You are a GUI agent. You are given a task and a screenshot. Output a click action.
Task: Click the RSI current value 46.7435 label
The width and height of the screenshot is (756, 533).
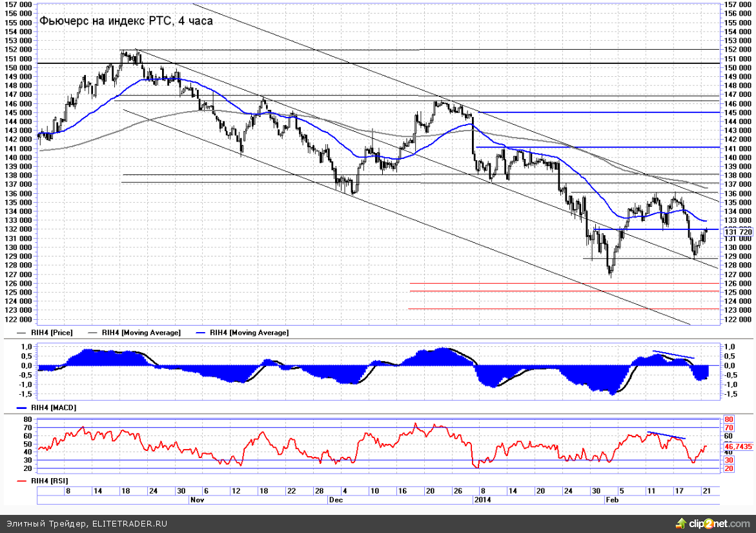738,446
